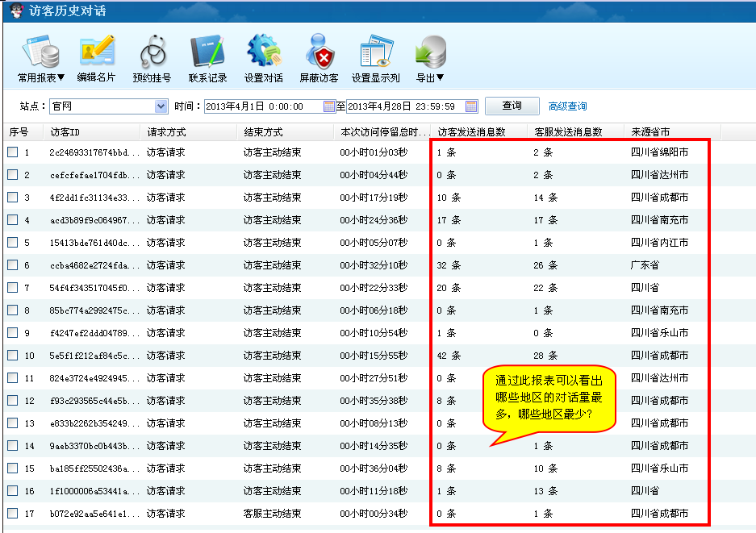Open 设置显示列 column settings icon

pos(375,53)
